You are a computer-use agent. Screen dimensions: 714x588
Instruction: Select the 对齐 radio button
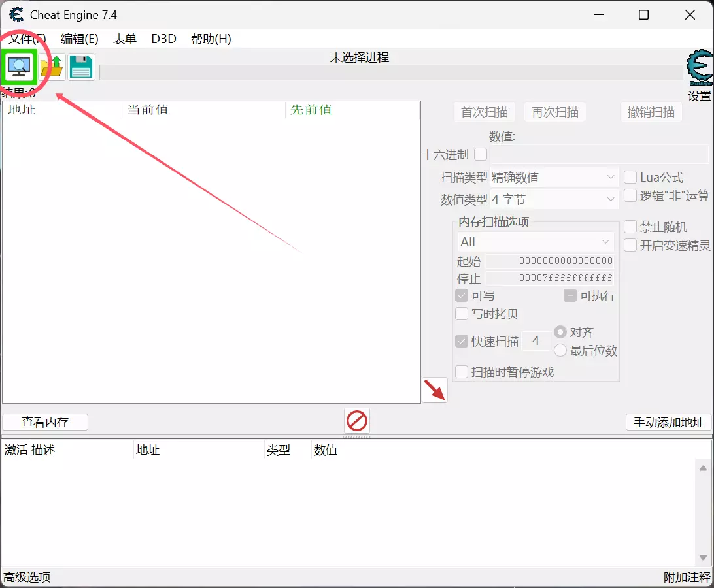tap(560, 332)
